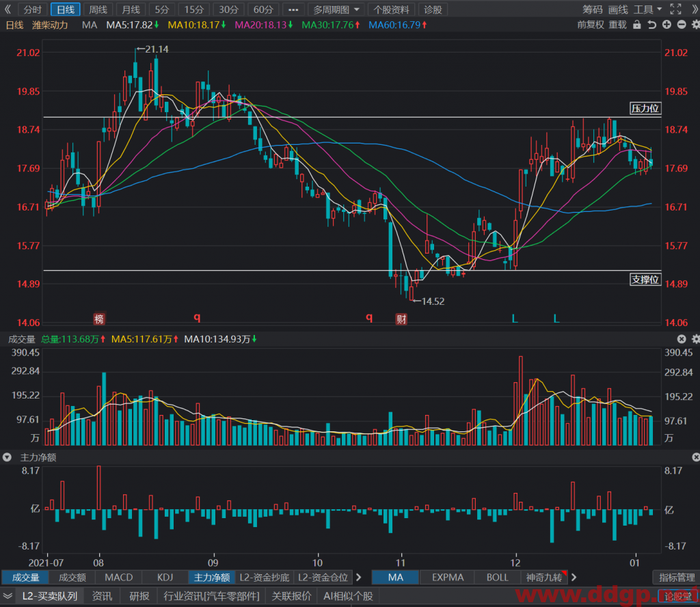
Task: Open 研报 research reports tab
Action: (139, 596)
